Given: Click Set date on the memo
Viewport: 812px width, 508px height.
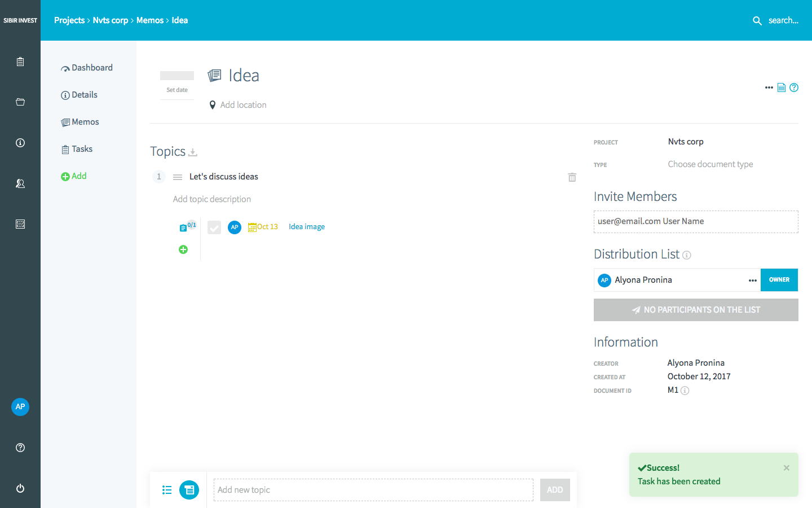Looking at the screenshot, I should (177, 90).
